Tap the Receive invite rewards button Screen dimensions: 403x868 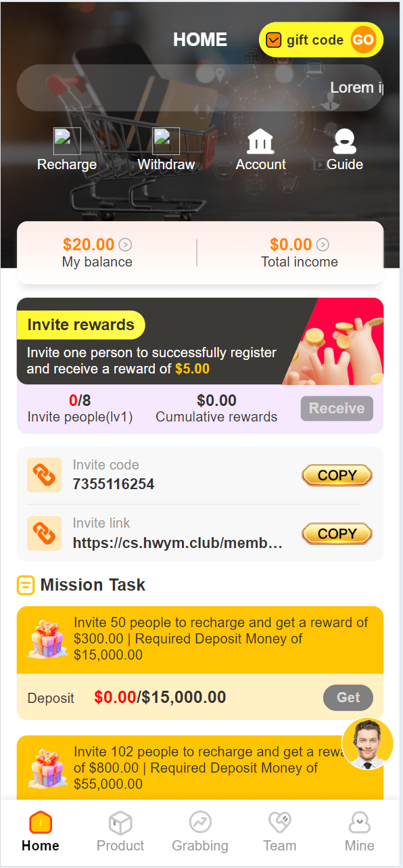[x=337, y=408]
